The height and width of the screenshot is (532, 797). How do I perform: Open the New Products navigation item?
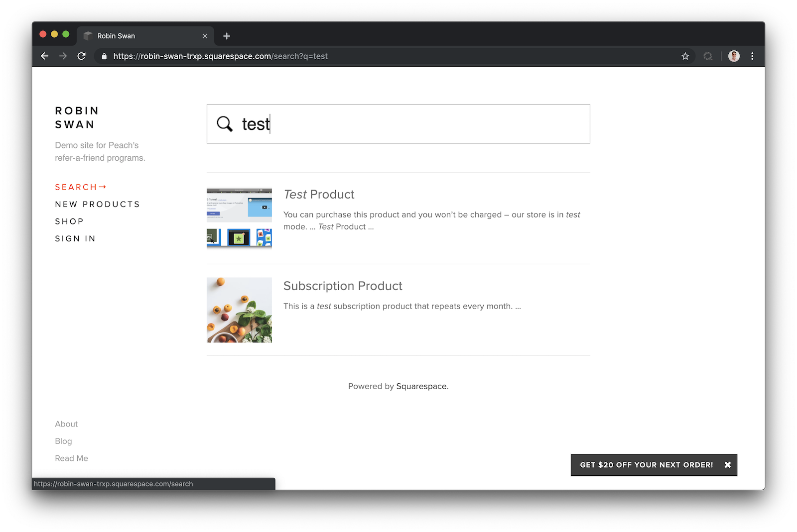tap(98, 205)
